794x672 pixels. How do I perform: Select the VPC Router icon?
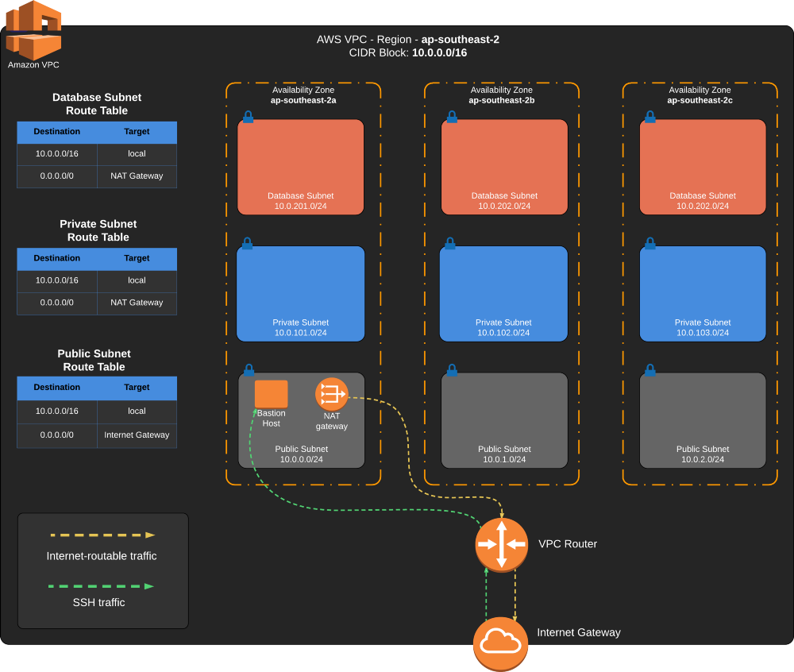click(x=501, y=544)
